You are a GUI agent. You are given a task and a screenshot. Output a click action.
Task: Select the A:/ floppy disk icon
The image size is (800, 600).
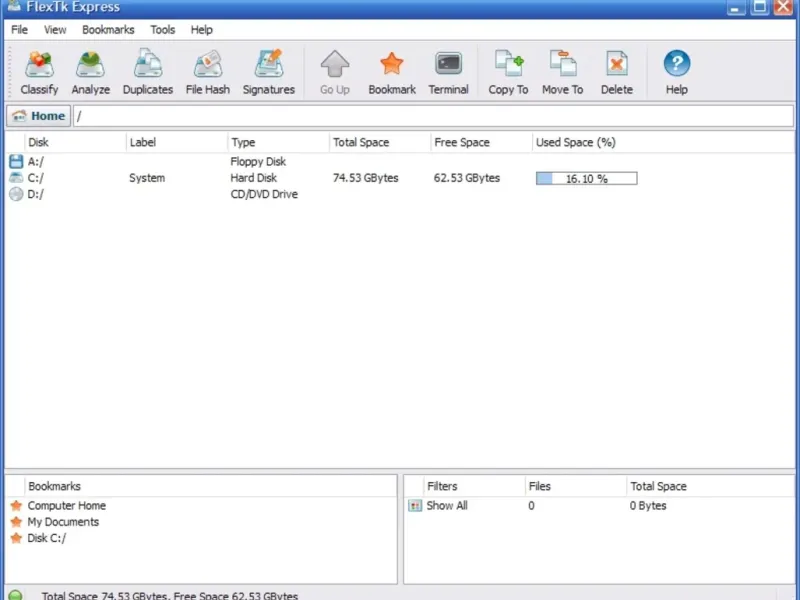point(16,162)
